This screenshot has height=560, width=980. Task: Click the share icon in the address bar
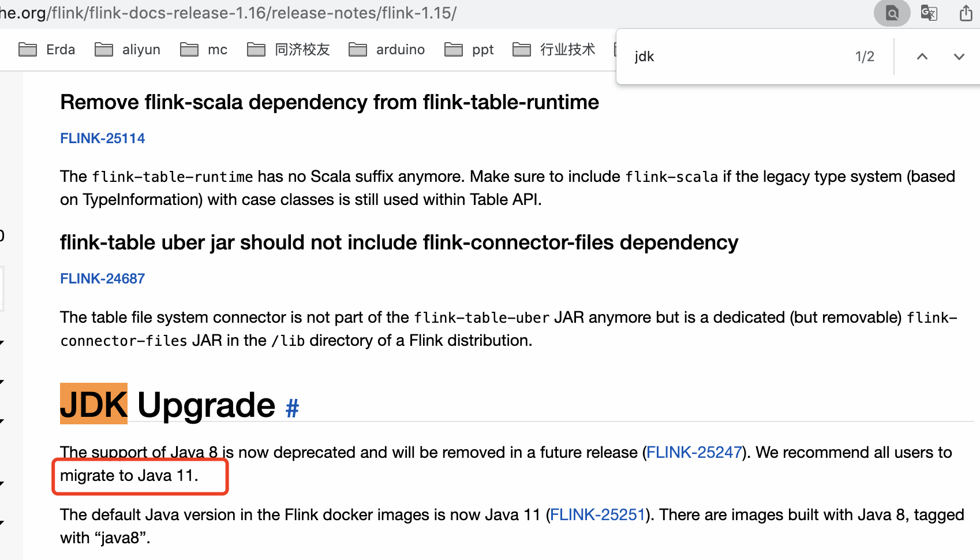pyautogui.click(x=966, y=13)
